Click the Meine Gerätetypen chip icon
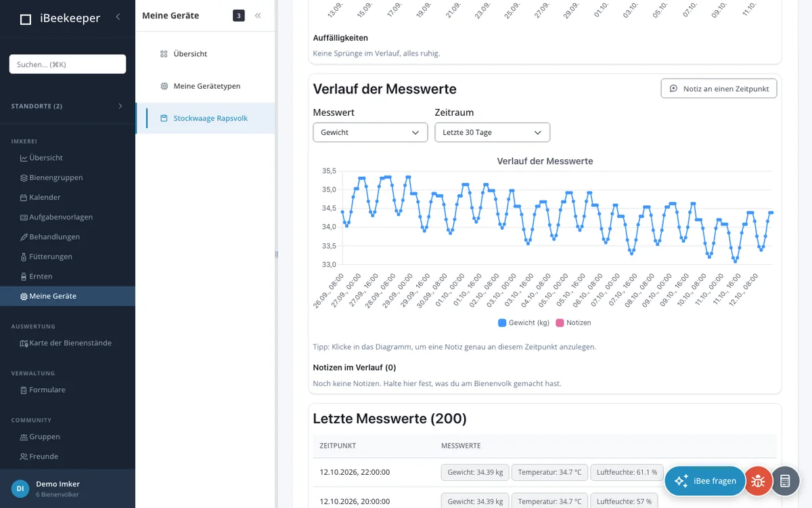Screen dimensions: 812x508 tap(164, 86)
